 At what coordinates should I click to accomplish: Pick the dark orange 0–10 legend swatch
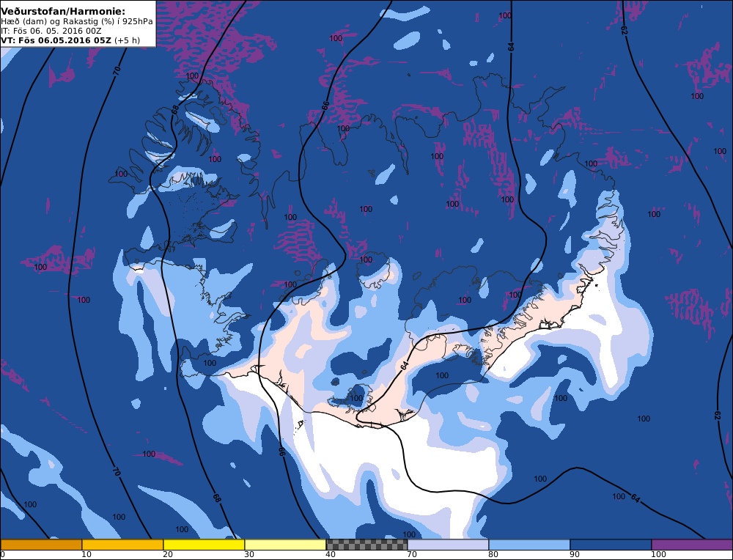[x=41, y=545]
